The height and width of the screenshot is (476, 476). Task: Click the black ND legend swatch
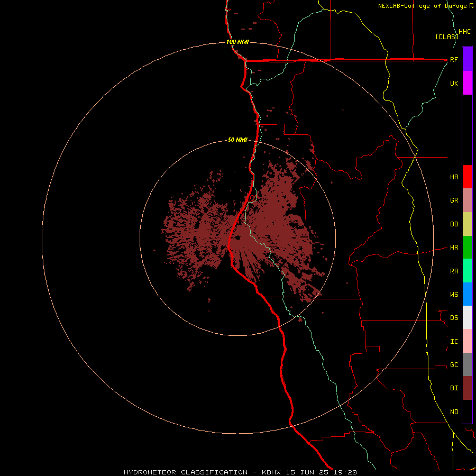point(467,411)
